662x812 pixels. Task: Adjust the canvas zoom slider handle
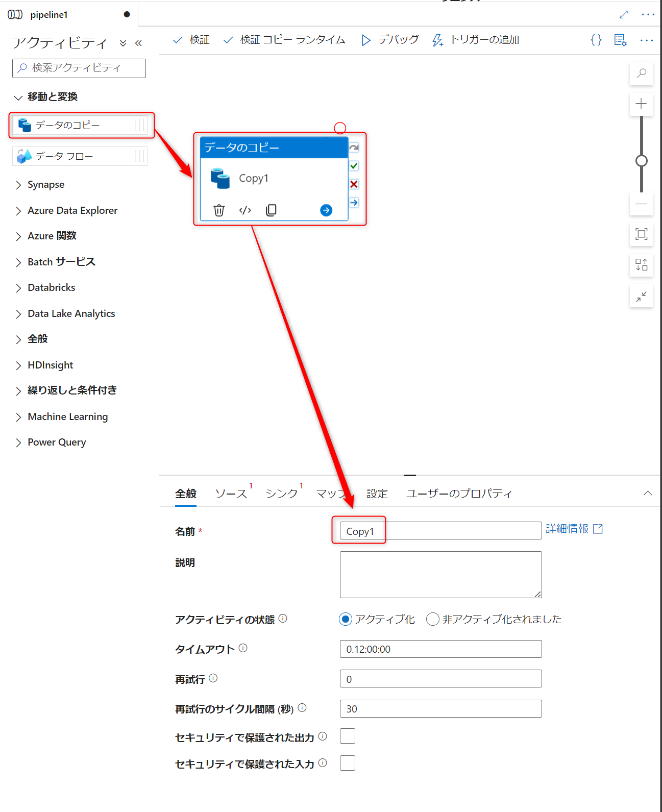pyautogui.click(x=641, y=161)
